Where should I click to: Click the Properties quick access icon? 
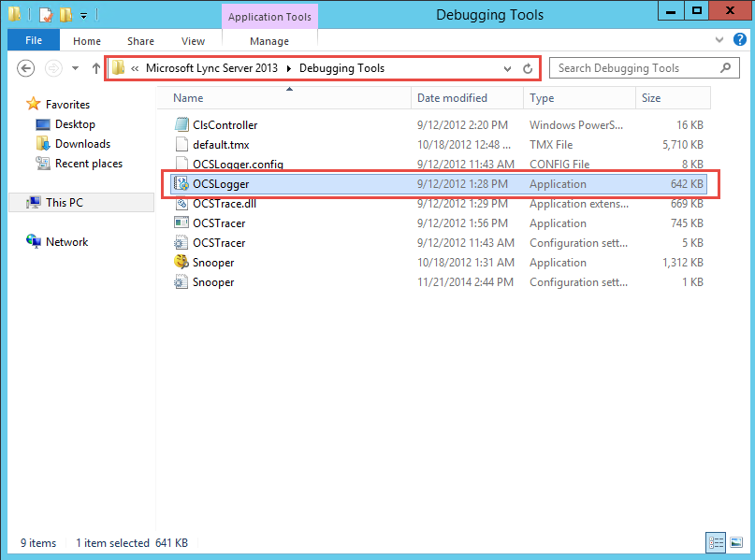(x=46, y=15)
